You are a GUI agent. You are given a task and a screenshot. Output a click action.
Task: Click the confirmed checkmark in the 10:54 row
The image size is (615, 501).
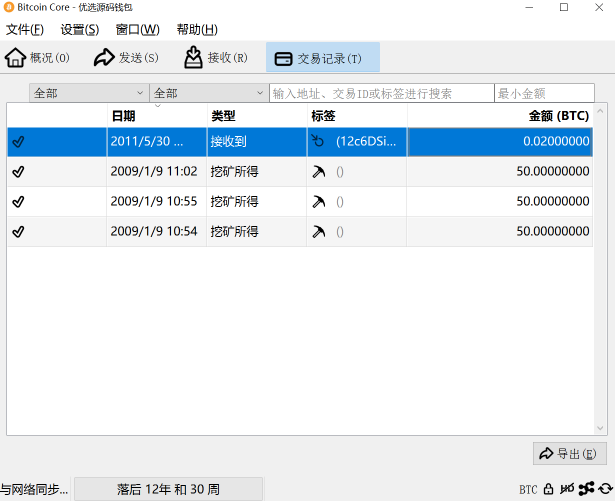click(18, 232)
